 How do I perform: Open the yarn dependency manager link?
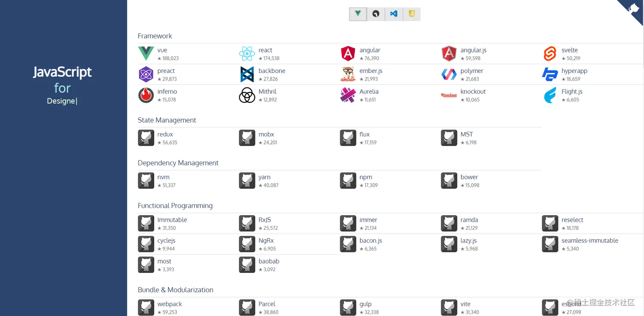tap(264, 177)
